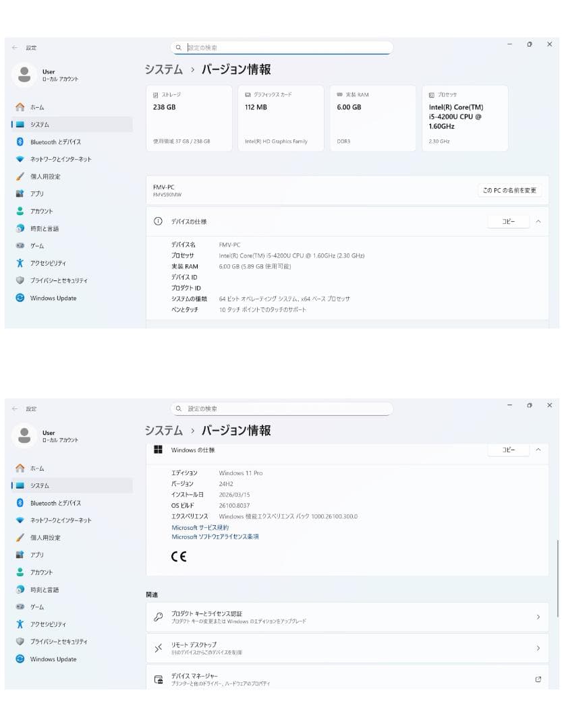Image resolution: width=564 pixels, height=728 pixels.
Task: Click この PC の名前を変更 button
Action: [x=509, y=190]
